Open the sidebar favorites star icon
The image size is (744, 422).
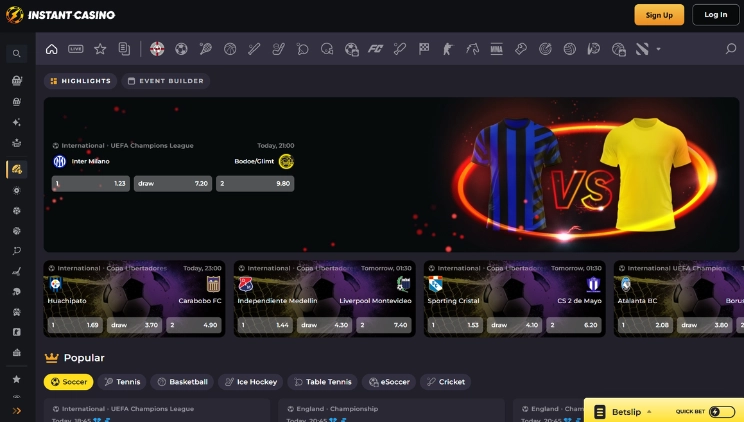click(17, 379)
